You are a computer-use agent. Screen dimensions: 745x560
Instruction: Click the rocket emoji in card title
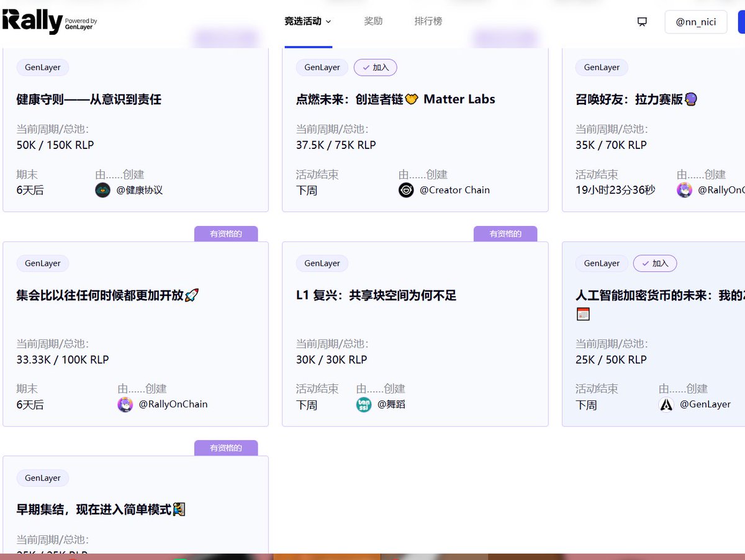pyautogui.click(x=192, y=296)
